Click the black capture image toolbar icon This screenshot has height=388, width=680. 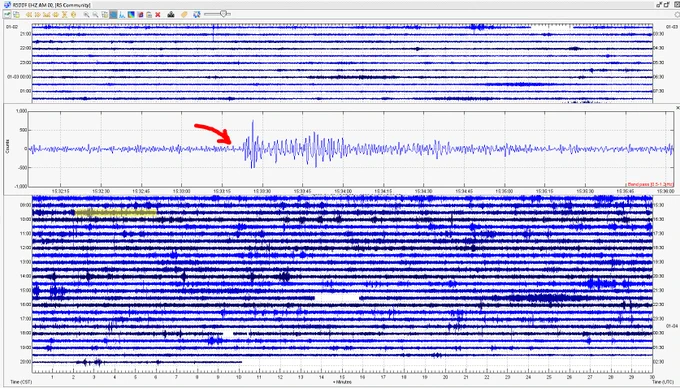(171, 14)
